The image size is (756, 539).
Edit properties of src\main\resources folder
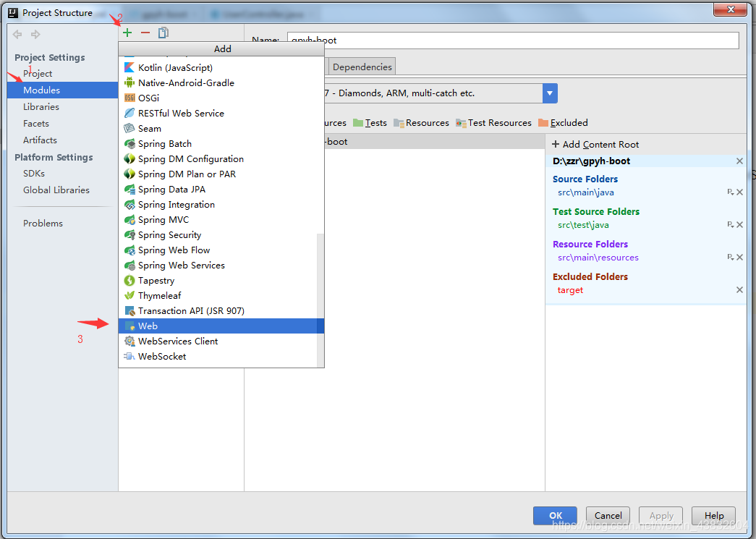(731, 258)
